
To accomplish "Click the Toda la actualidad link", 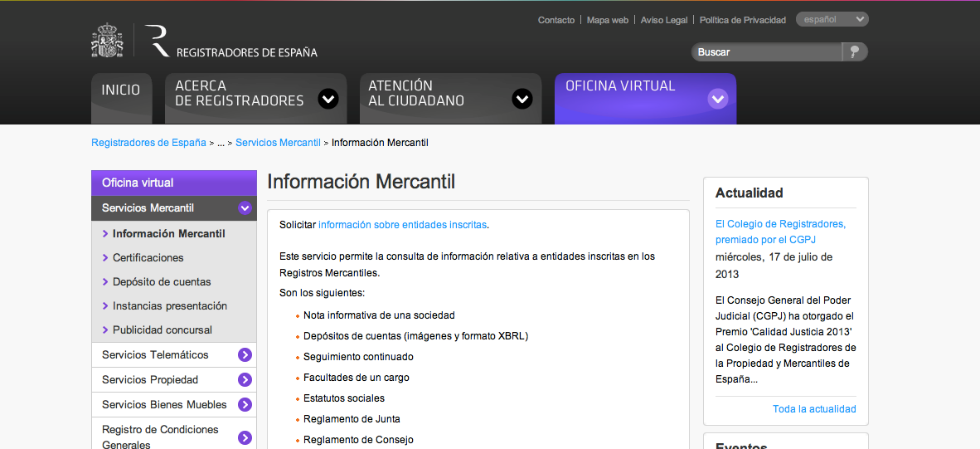I will pos(814,409).
